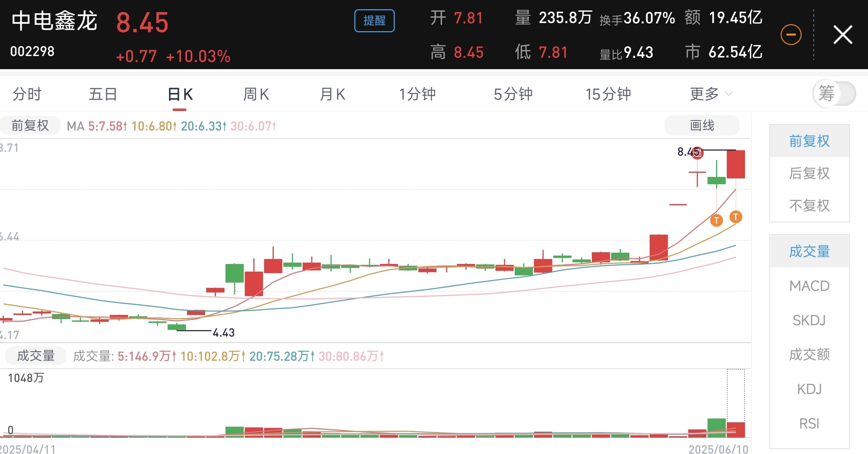
Task: Select the SKDJ indicator
Action: 809,320
